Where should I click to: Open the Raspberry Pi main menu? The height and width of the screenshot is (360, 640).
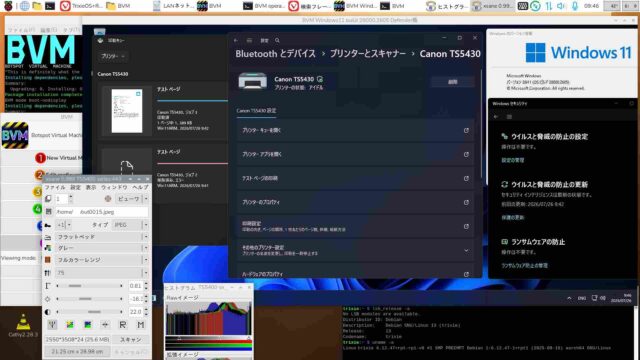coord(7,6)
